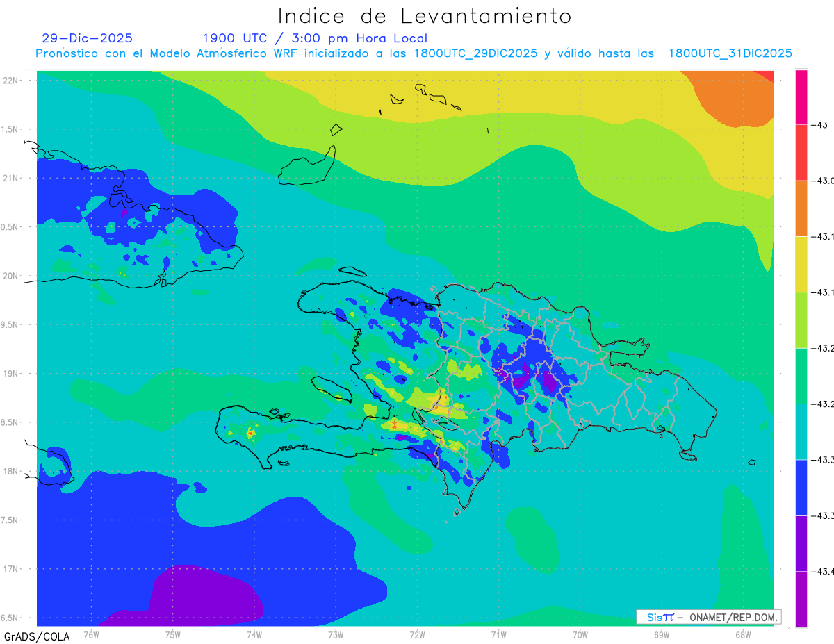Click the "20N" latitude label

pos(12,276)
